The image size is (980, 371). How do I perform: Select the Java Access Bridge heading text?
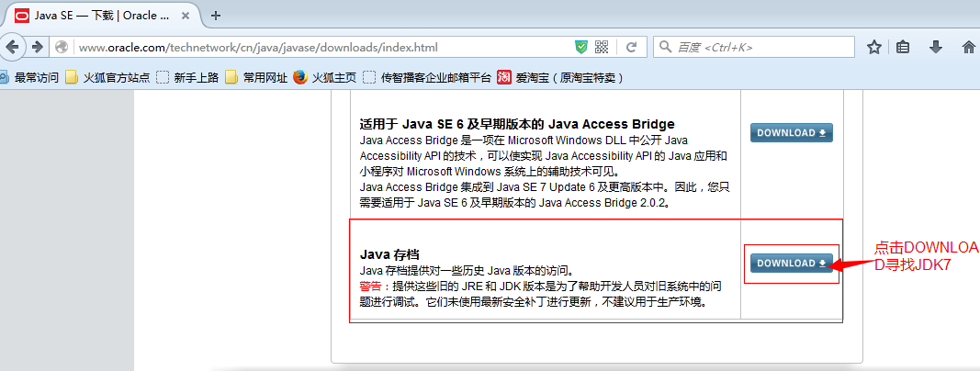point(517,124)
